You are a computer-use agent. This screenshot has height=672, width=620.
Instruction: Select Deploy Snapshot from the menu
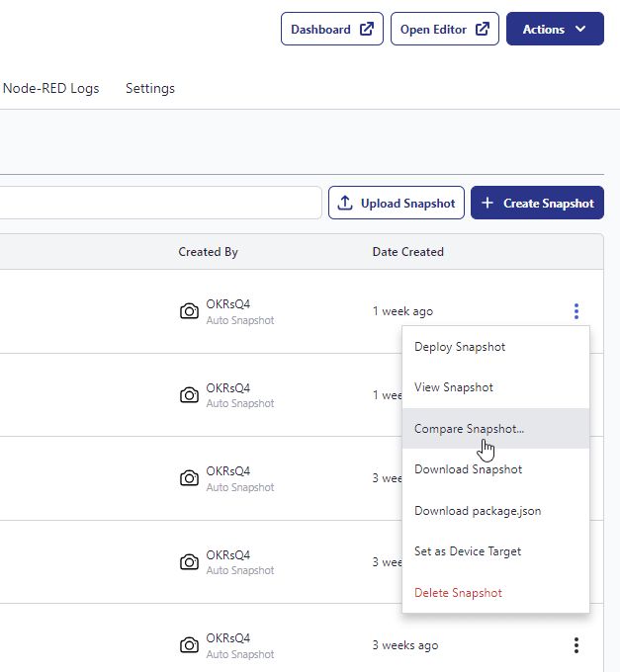460,347
